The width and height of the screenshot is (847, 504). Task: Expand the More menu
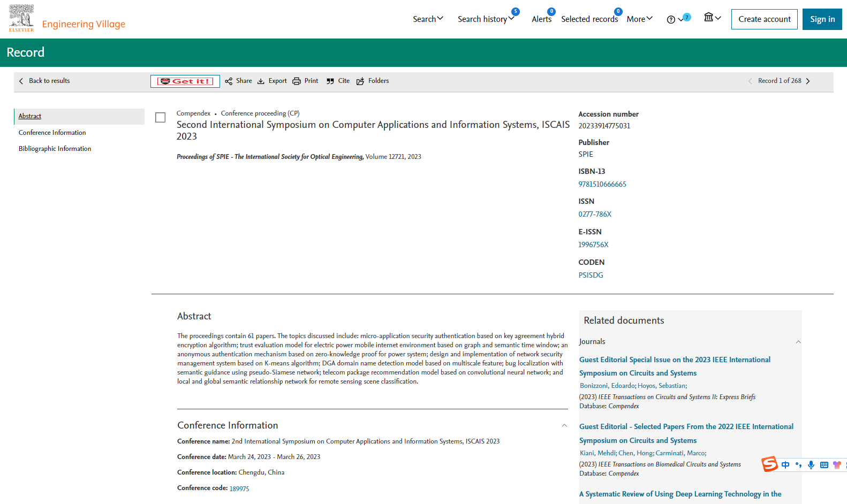[x=639, y=19]
